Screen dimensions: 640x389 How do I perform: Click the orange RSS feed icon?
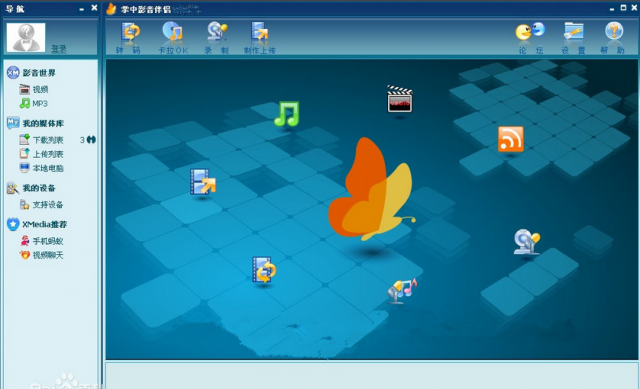click(511, 139)
